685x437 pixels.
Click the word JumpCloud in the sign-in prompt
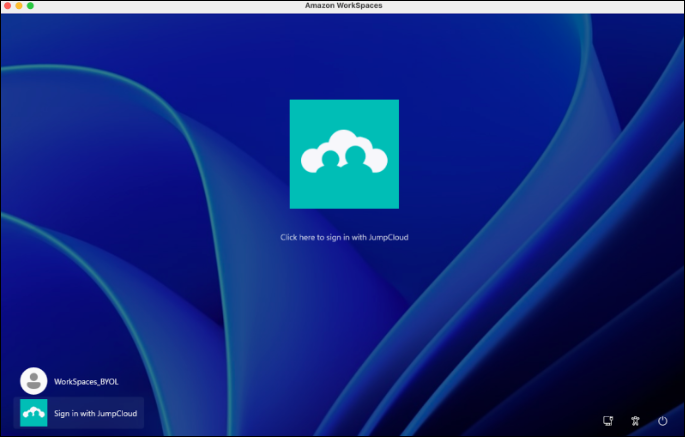[x=389, y=237]
